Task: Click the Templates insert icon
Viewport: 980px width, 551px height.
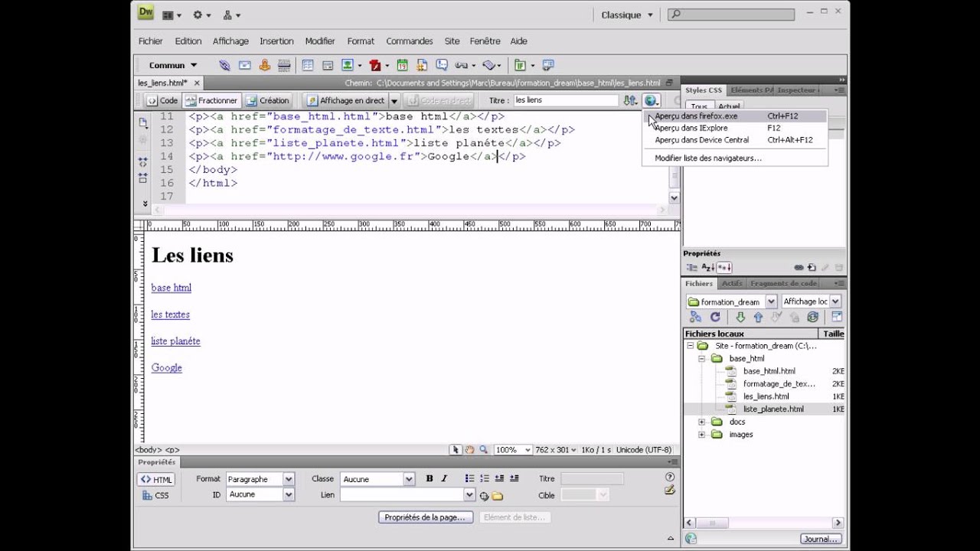Action: point(521,65)
